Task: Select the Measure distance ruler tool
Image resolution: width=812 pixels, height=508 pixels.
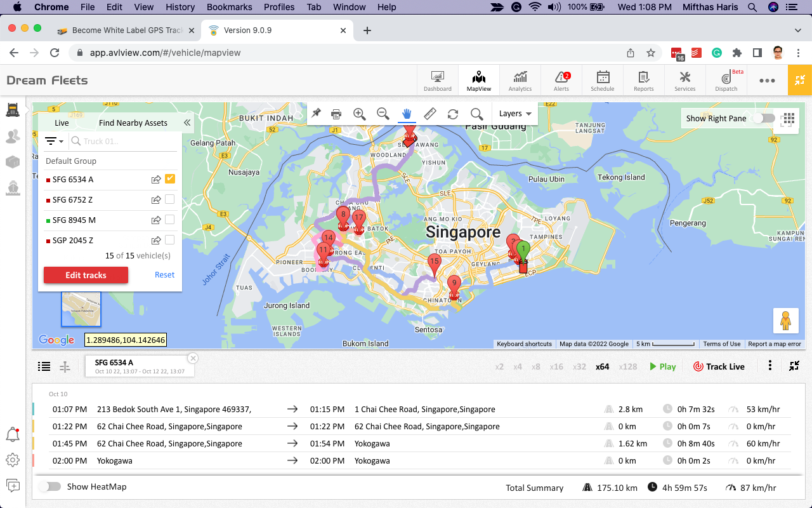Action: click(x=429, y=114)
